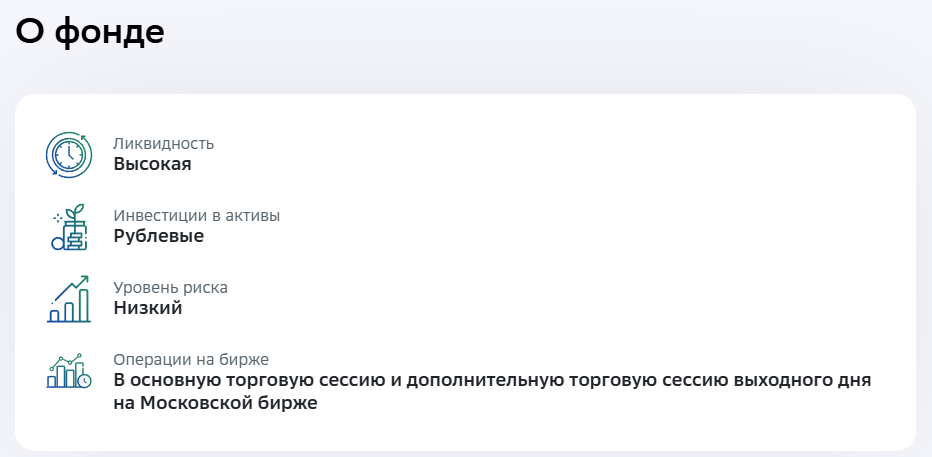Click the word "активы" in investments label

pos(254,216)
